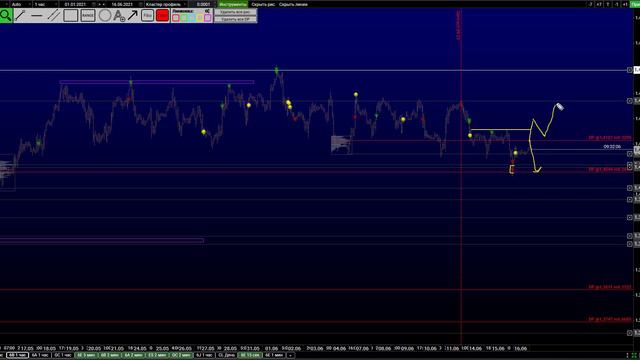Switch to the 6E 5 мин tab

point(86,355)
